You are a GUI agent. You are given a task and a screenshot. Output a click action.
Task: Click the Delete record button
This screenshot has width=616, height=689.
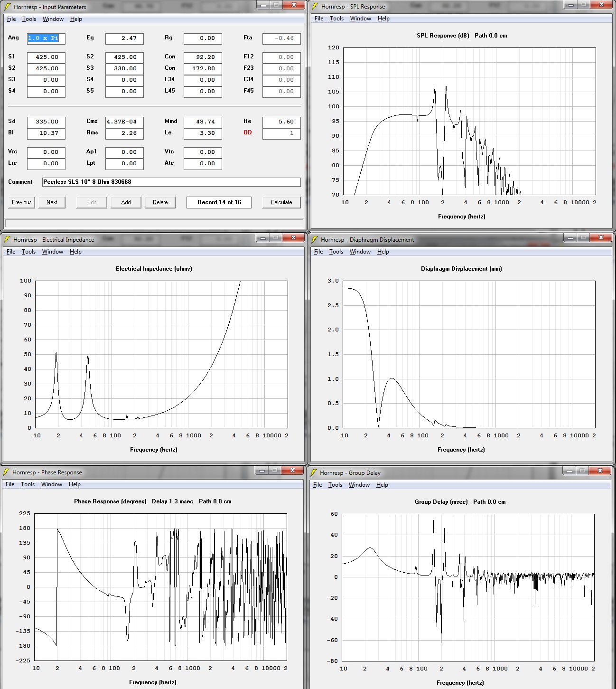click(160, 202)
